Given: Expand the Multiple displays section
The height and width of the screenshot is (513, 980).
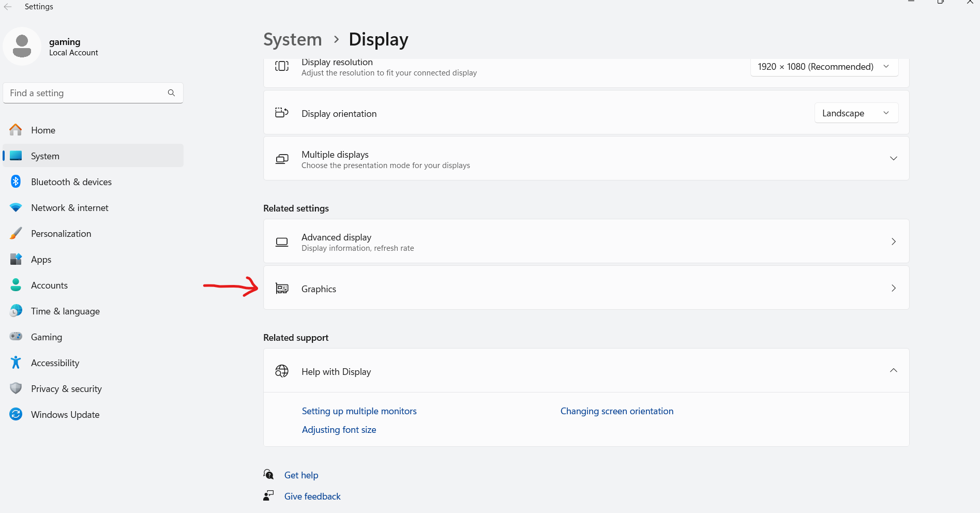Looking at the screenshot, I should tap(893, 158).
